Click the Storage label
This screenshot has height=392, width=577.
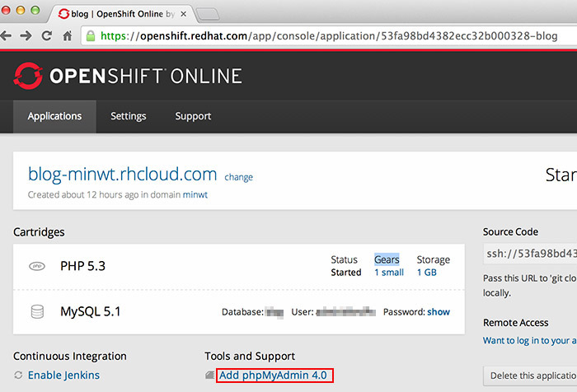pos(433,260)
